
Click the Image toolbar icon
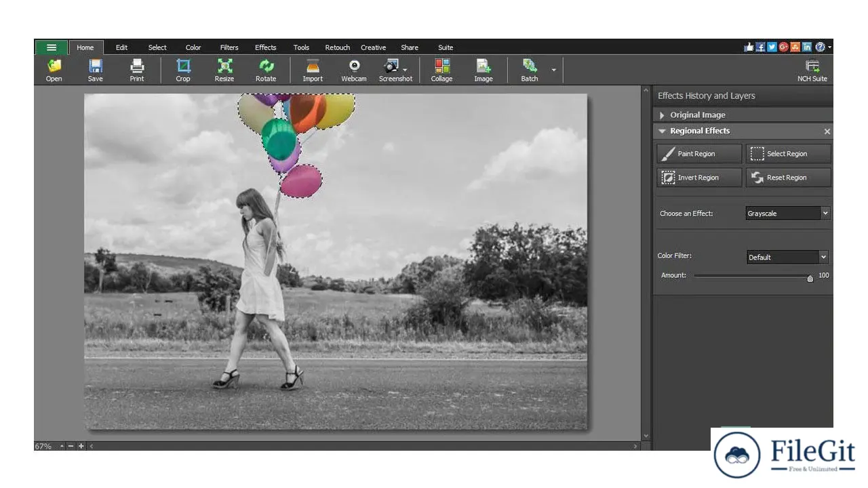coord(484,70)
